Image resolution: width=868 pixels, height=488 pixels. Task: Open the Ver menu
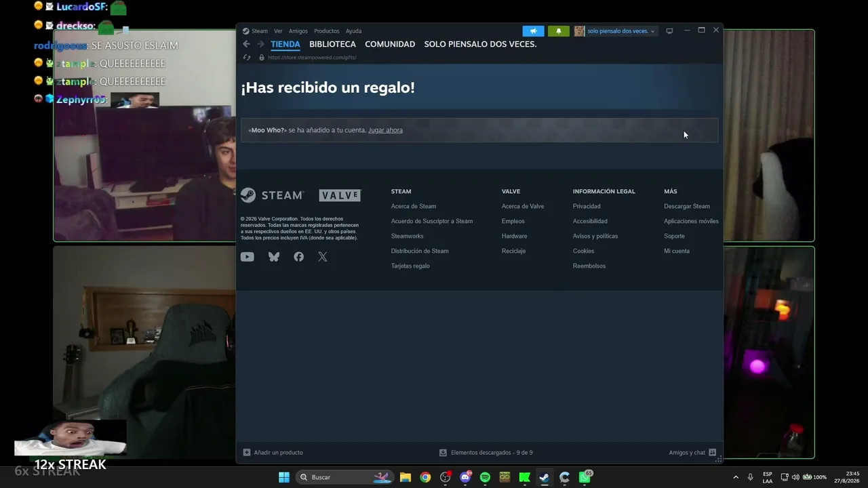click(278, 31)
